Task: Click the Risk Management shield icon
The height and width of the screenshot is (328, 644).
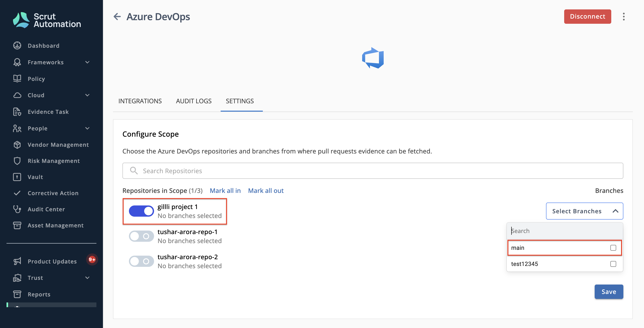Action: coord(17,161)
